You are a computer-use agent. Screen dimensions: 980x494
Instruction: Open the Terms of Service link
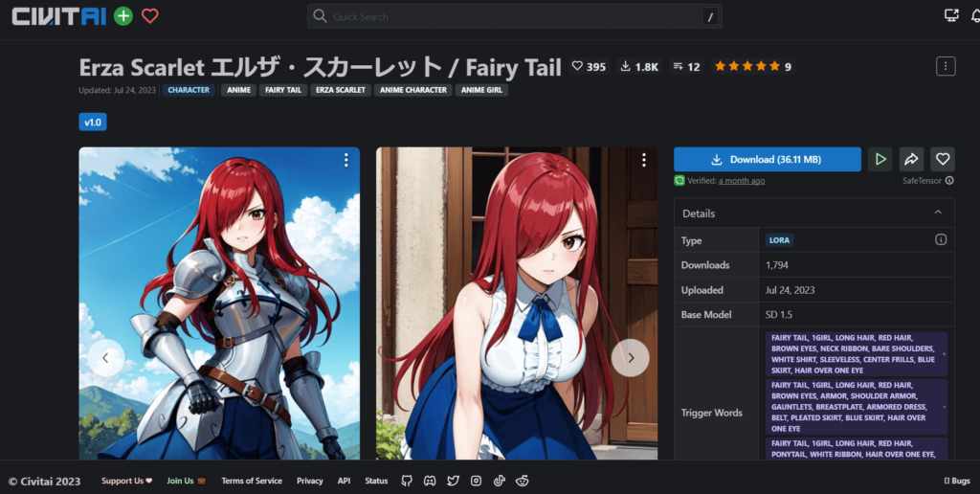pyautogui.click(x=252, y=481)
